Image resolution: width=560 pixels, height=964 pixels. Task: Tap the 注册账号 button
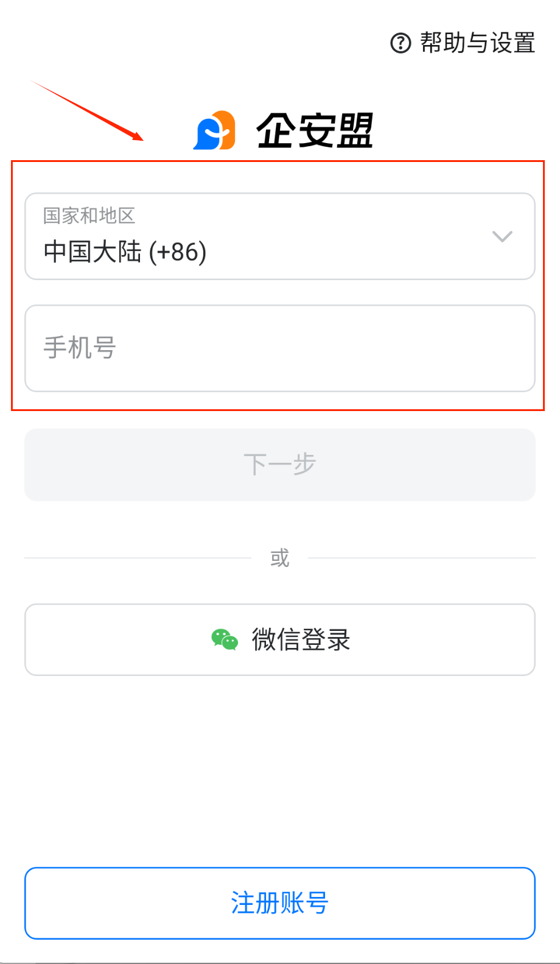click(x=279, y=903)
